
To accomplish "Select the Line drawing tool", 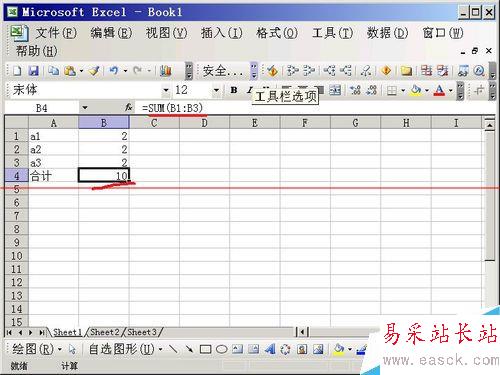I will (173, 349).
